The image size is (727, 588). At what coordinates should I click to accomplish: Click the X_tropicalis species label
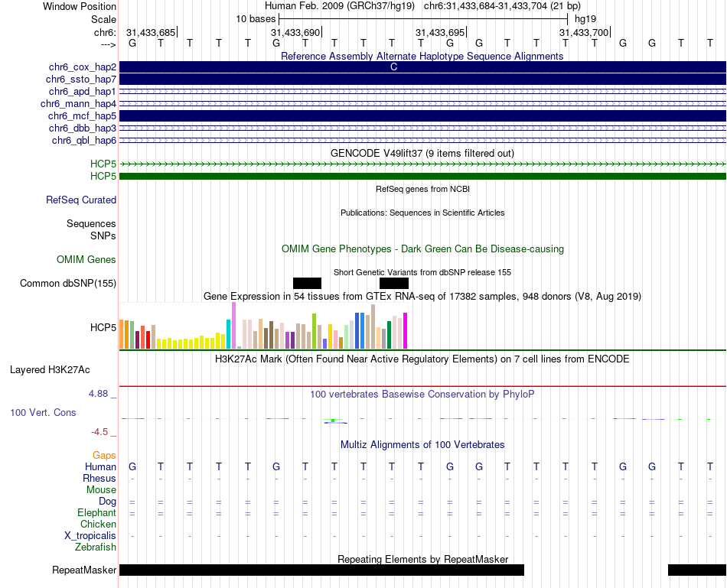coord(90,536)
